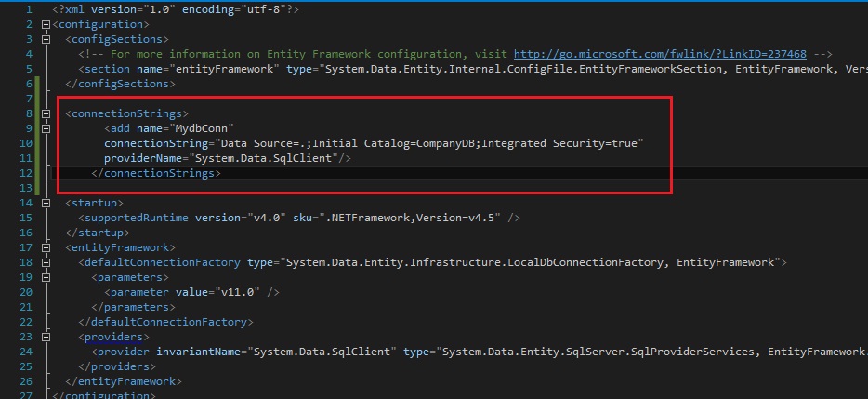Collapse the providers block

46,337
